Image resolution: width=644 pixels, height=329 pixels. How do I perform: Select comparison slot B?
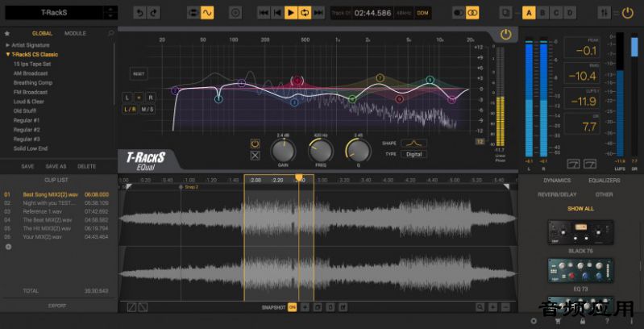pos(542,13)
